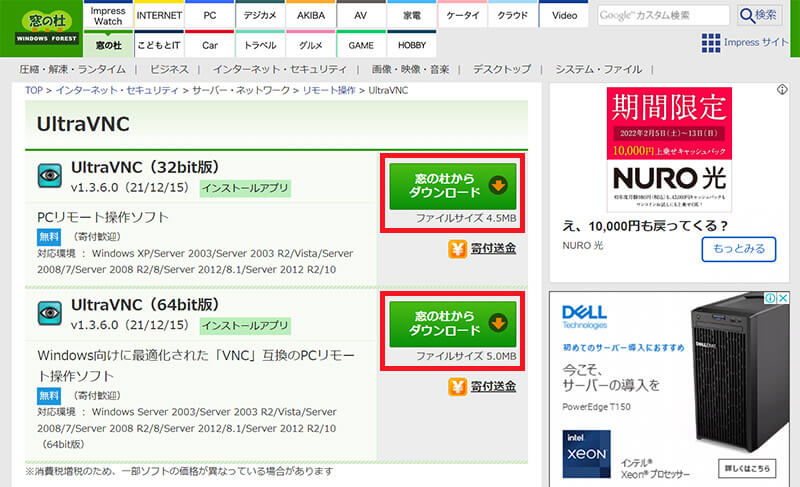Image resolution: width=800 pixels, height=487 pixels.
Task: Click the もっとみる button on the NURO ad
Action: tap(738, 249)
